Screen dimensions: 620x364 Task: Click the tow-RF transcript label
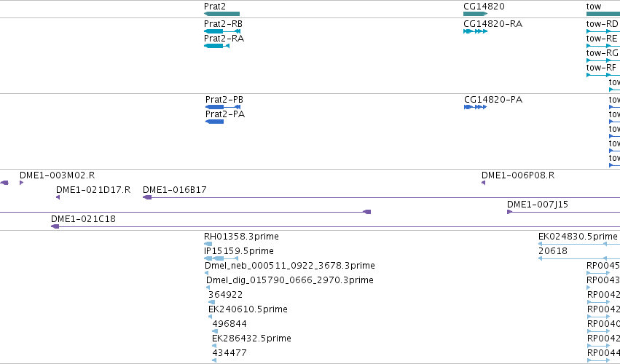601,68
